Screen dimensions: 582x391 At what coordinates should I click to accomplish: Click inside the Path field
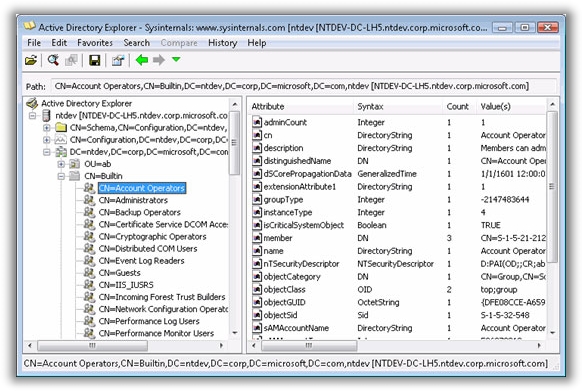click(303, 86)
